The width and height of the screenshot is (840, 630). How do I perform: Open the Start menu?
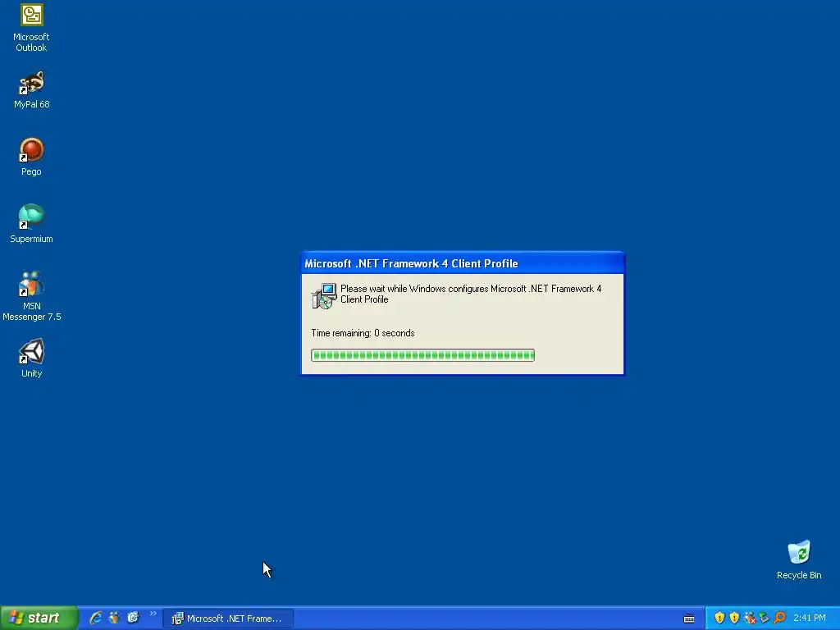click(x=39, y=618)
